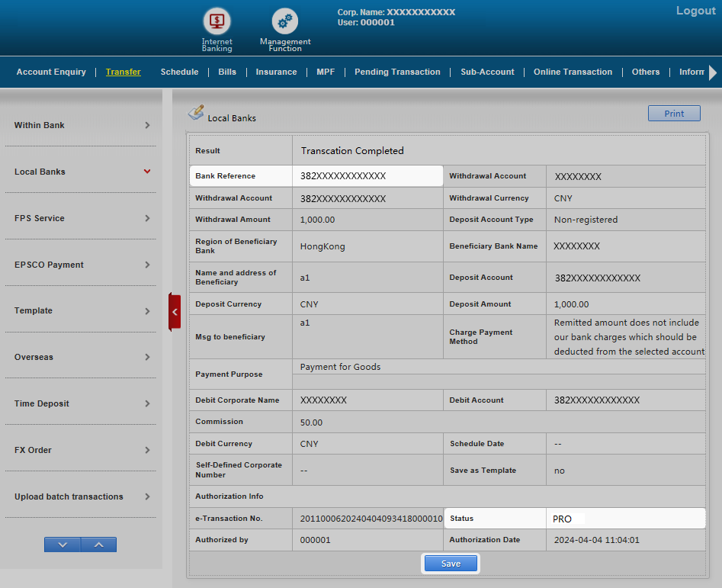
Task: Click the Save button
Action: (451, 564)
